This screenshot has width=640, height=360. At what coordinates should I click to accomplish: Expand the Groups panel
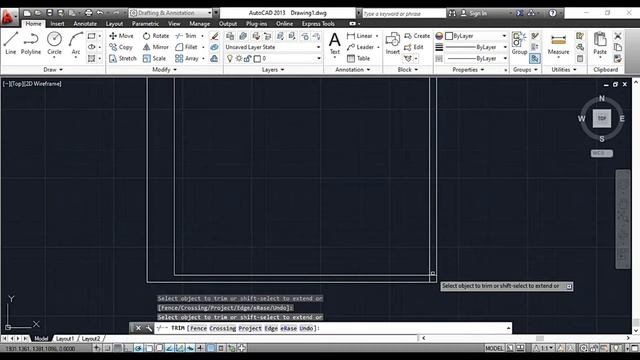pos(525,70)
